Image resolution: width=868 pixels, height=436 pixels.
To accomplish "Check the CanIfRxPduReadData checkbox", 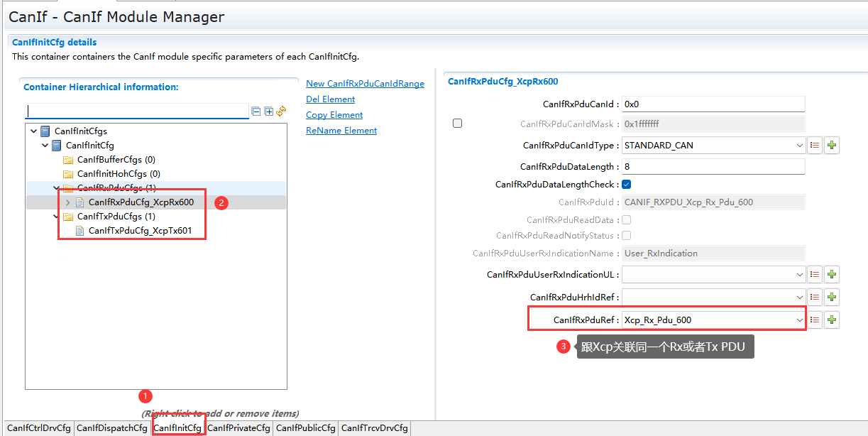I will (x=626, y=219).
